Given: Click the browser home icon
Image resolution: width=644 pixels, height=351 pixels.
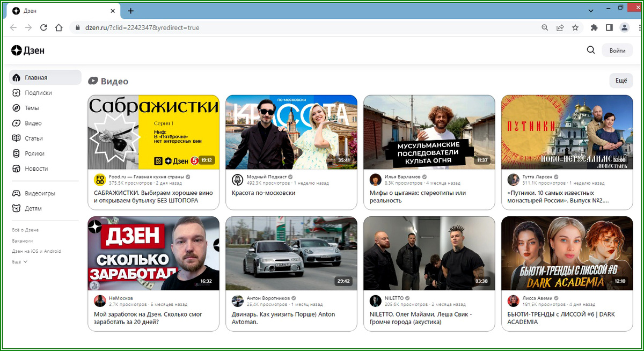Looking at the screenshot, I should point(59,27).
